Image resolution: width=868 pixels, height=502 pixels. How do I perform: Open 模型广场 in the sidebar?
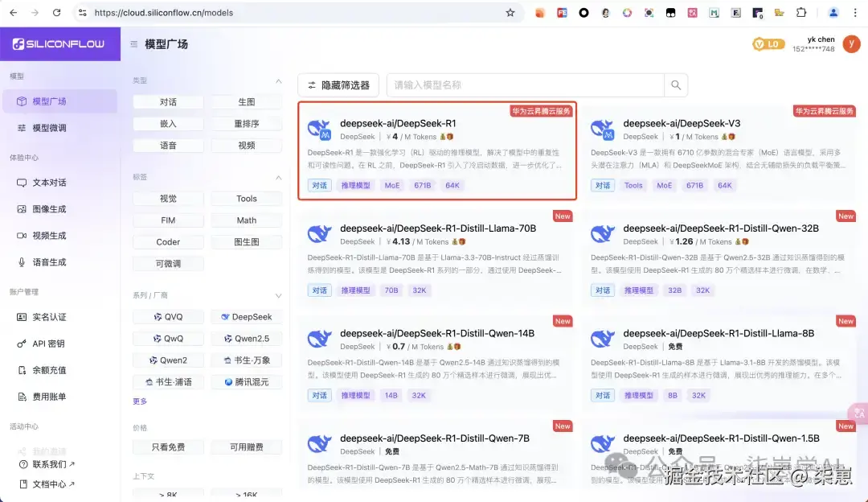tap(59, 101)
